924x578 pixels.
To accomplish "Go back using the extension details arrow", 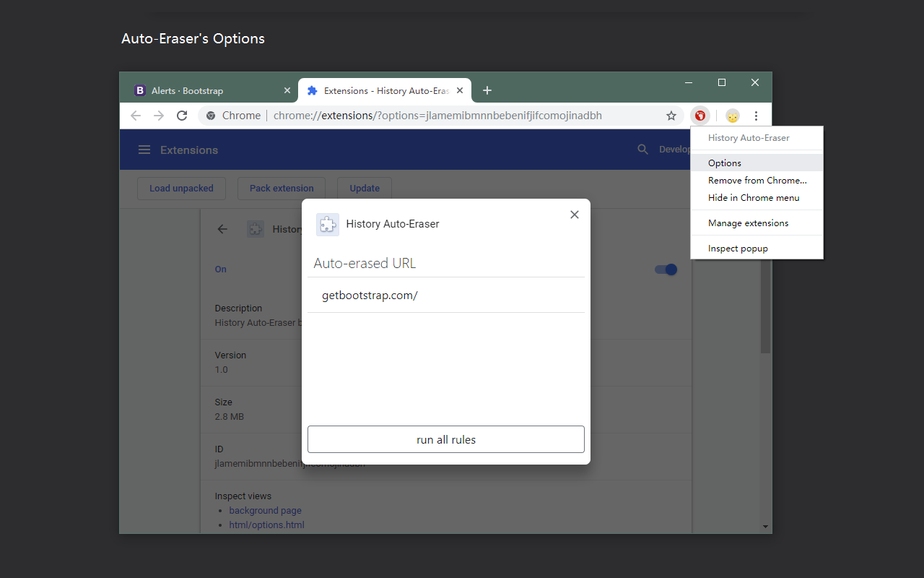I will (222, 229).
